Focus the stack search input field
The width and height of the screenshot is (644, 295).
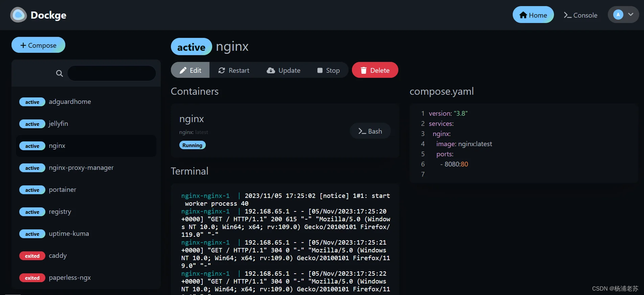[x=112, y=73]
